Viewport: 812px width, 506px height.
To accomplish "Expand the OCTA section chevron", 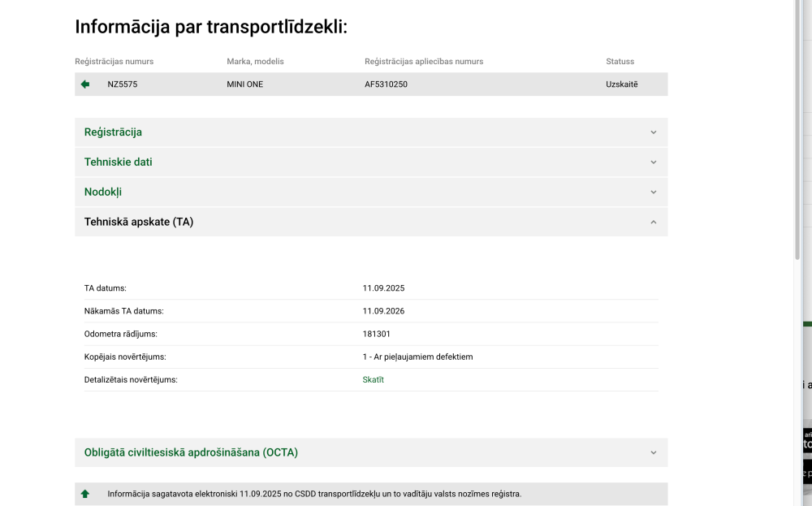I will click(653, 452).
